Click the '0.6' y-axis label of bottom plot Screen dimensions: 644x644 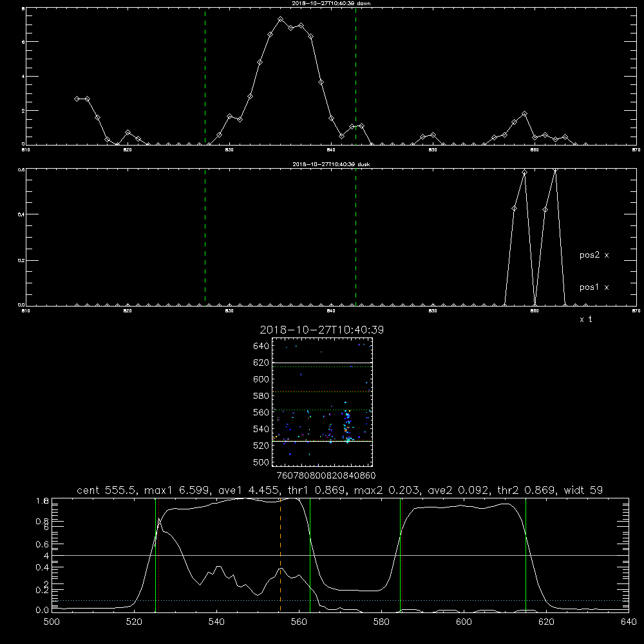coord(43,544)
